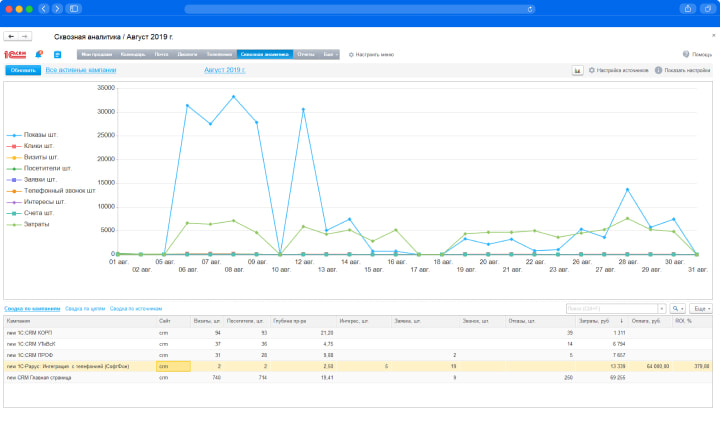
Task: Click Показать настройки info button
Action: (x=682, y=70)
